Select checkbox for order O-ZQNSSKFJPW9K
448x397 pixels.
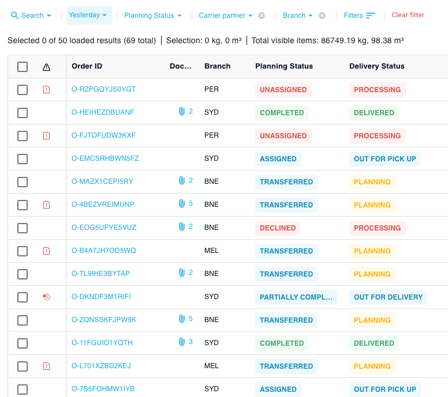[x=22, y=320]
